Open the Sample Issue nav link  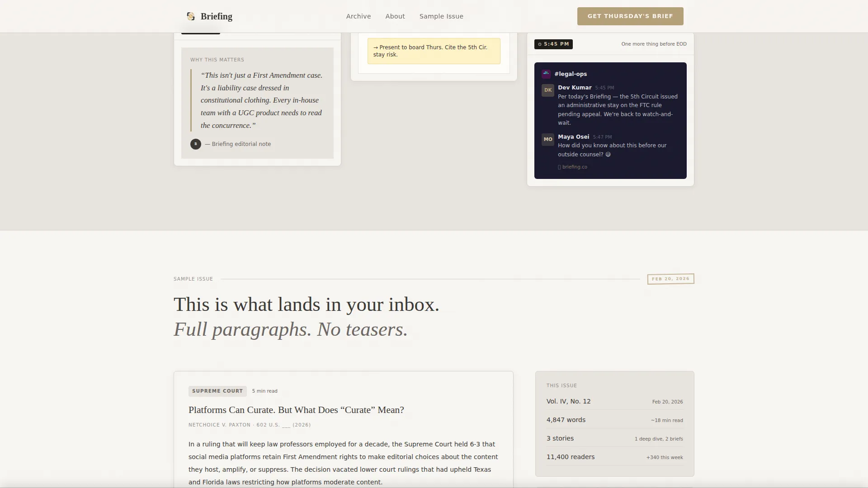coord(441,16)
